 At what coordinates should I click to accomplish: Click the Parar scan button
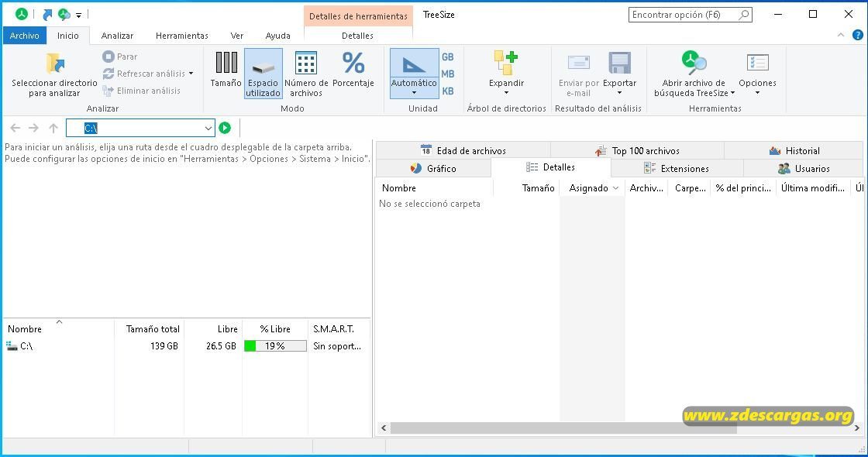(x=119, y=57)
